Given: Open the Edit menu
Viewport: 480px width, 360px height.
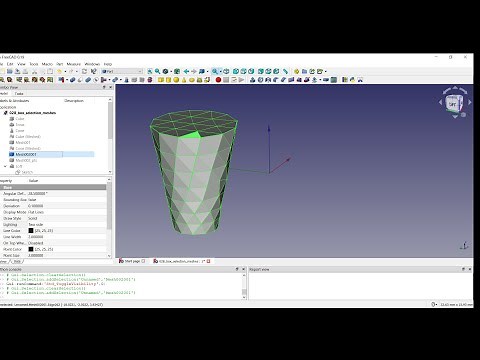Looking at the screenshot, I should (x=10, y=64).
